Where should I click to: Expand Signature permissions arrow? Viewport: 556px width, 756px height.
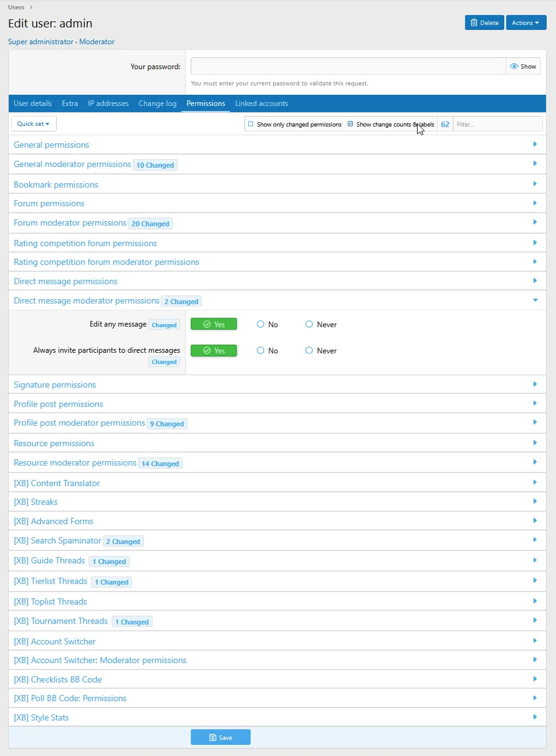tap(535, 384)
